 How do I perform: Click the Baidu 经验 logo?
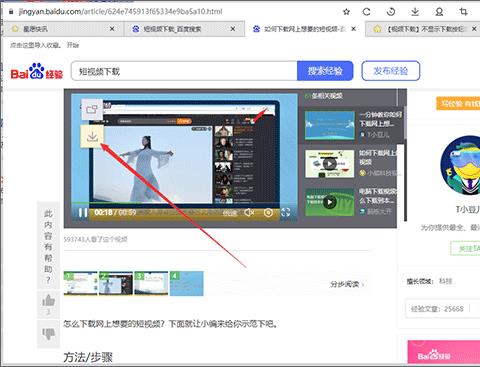[36, 71]
